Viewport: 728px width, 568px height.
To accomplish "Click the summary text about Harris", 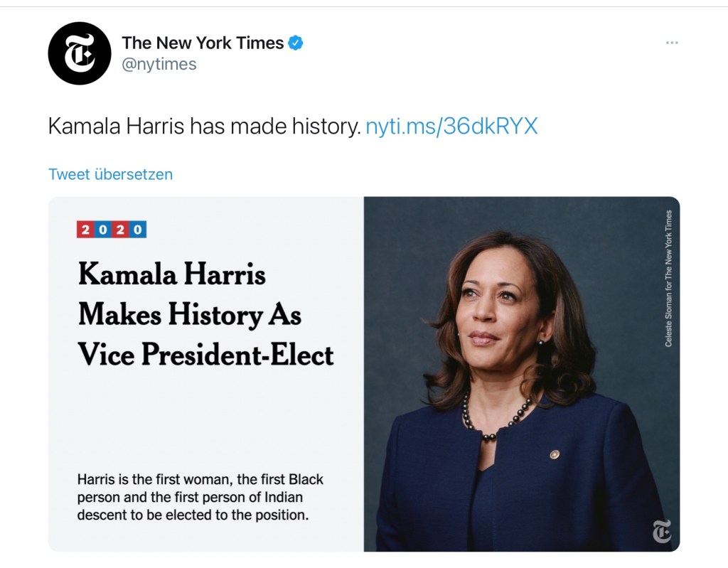I will coord(200,496).
